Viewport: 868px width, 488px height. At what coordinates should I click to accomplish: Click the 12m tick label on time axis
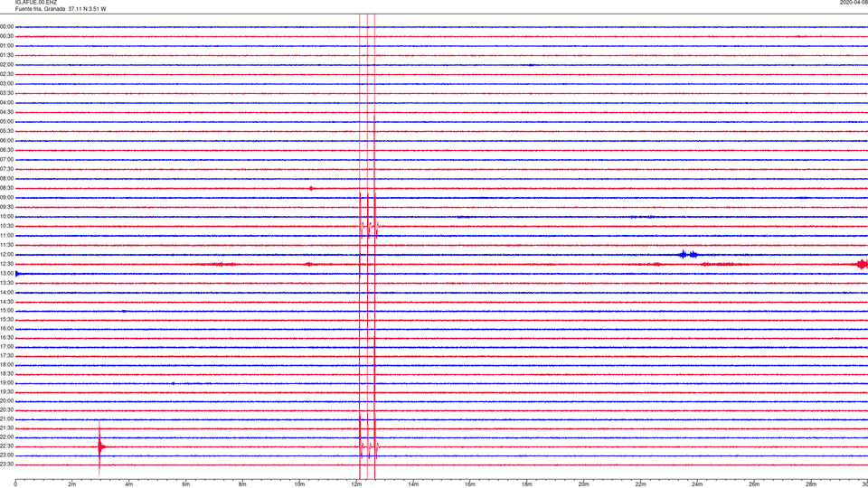(356, 484)
